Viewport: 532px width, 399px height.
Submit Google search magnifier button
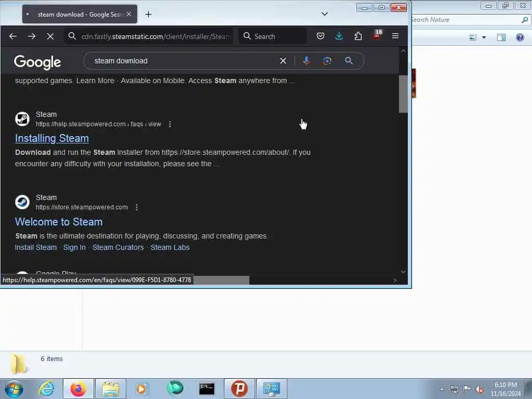click(x=349, y=61)
